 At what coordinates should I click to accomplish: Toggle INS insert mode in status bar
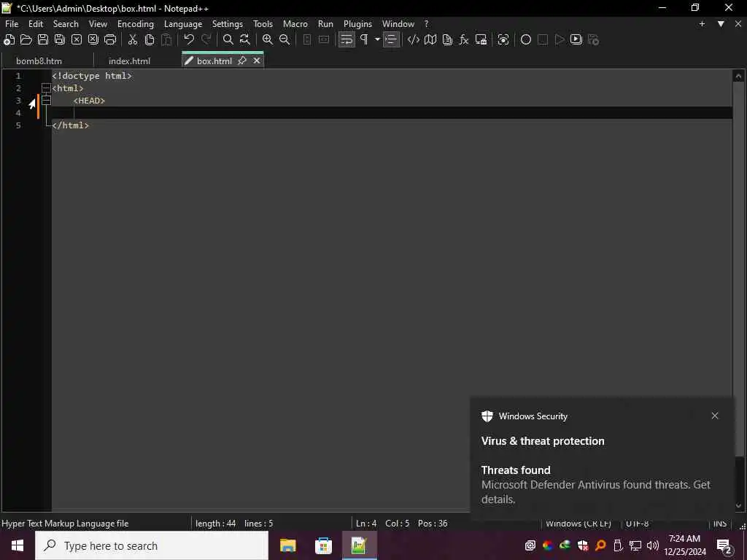click(x=720, y=524)
